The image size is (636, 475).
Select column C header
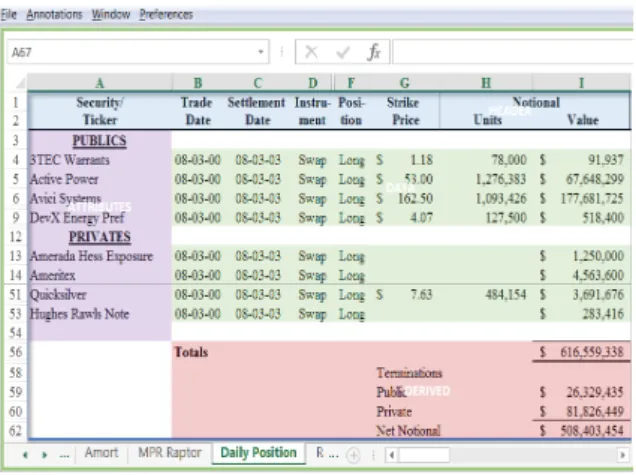pyautogui.click(x=258, y=83)
